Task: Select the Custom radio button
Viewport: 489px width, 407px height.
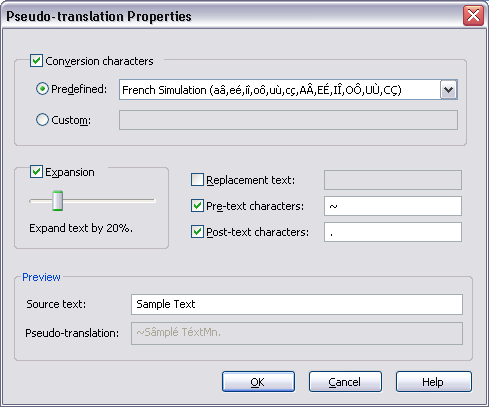Action: (x=42, y=120)
